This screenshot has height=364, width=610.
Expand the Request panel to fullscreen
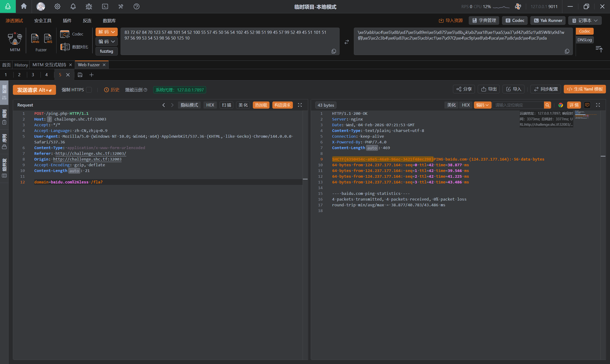tap(300, 105)
